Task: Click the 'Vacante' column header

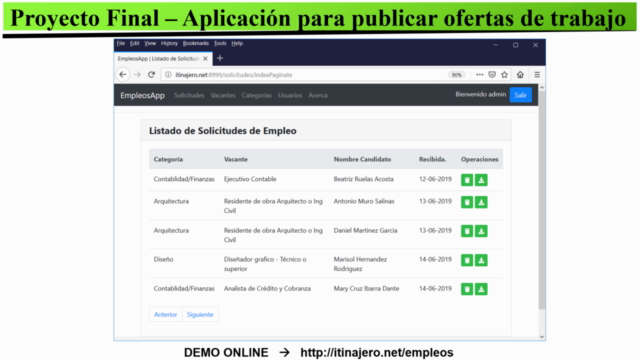Action: 236,159
